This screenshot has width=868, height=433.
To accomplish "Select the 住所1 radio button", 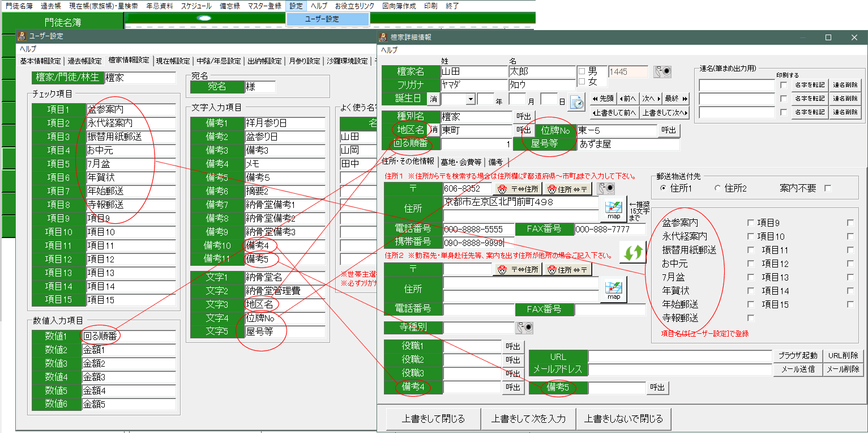I will click(x=664, y=188).
